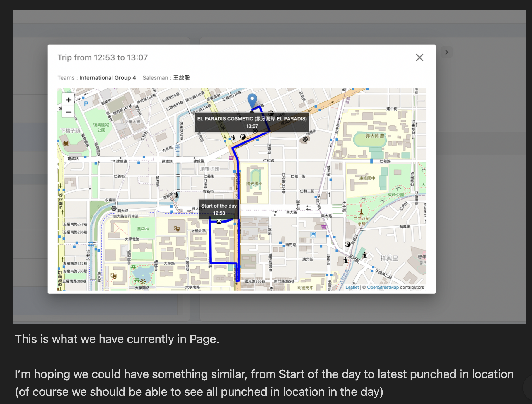Click the monument icon at 二二八紀念碑
The image size is (532, 404).
(362, 211)
